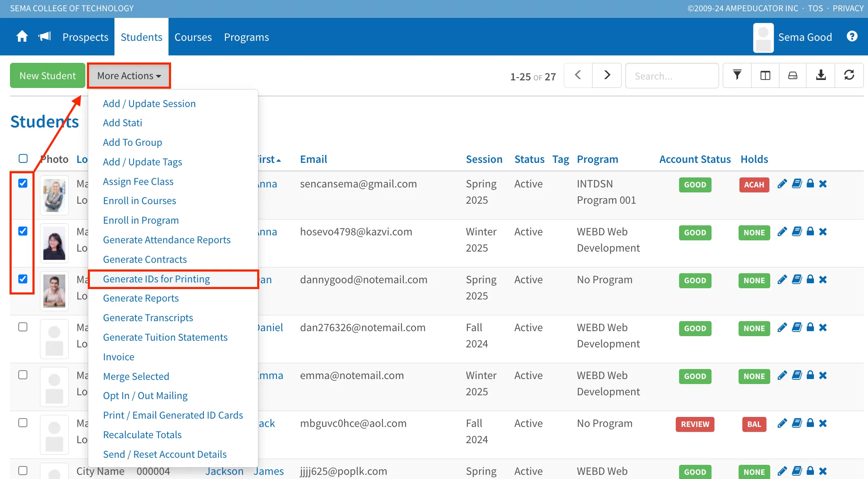
Task: Click lock icon for dannygood@notemail.com row
Action: click(810, 279)
